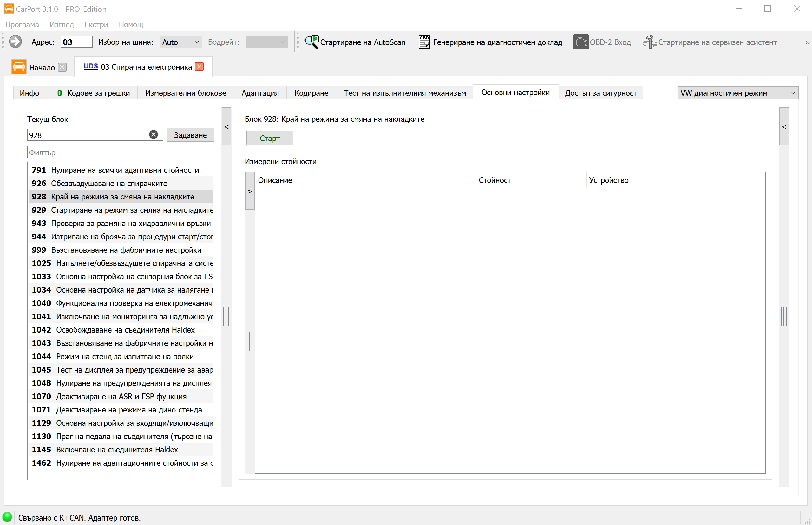Select block 926 Обезвъздушаване на спирачките
This screenshot has height=525, width=812.
pyautogui.click(x=121, y=183)
